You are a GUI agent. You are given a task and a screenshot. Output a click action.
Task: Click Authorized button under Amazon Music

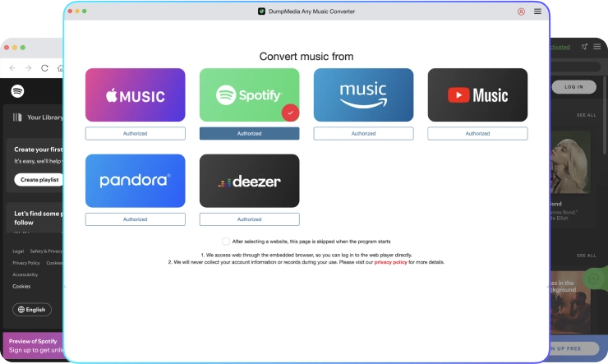pyautogui.click(x=363, y=133)
